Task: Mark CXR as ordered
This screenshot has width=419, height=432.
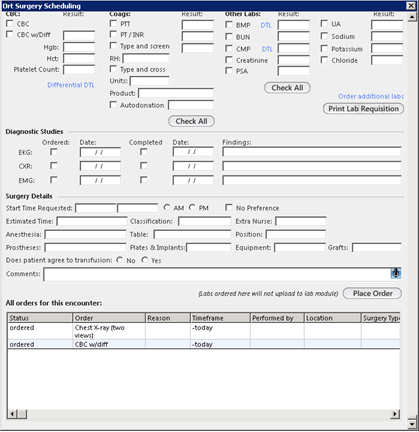Action: (54, 166)
